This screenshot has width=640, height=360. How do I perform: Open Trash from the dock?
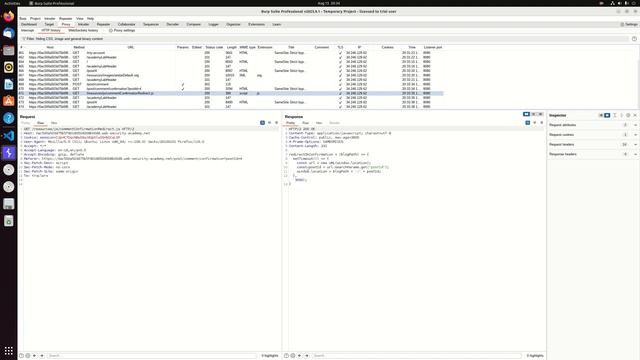coord(9,221)
